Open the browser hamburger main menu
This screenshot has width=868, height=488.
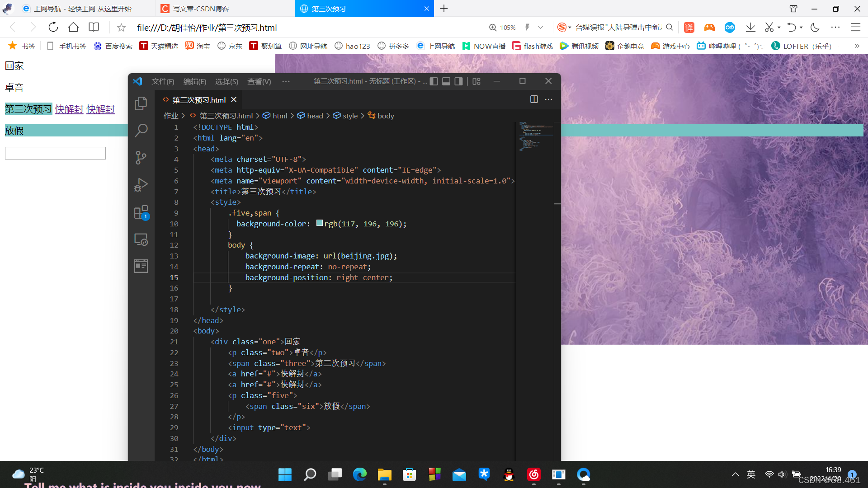(x=856, y=28)
